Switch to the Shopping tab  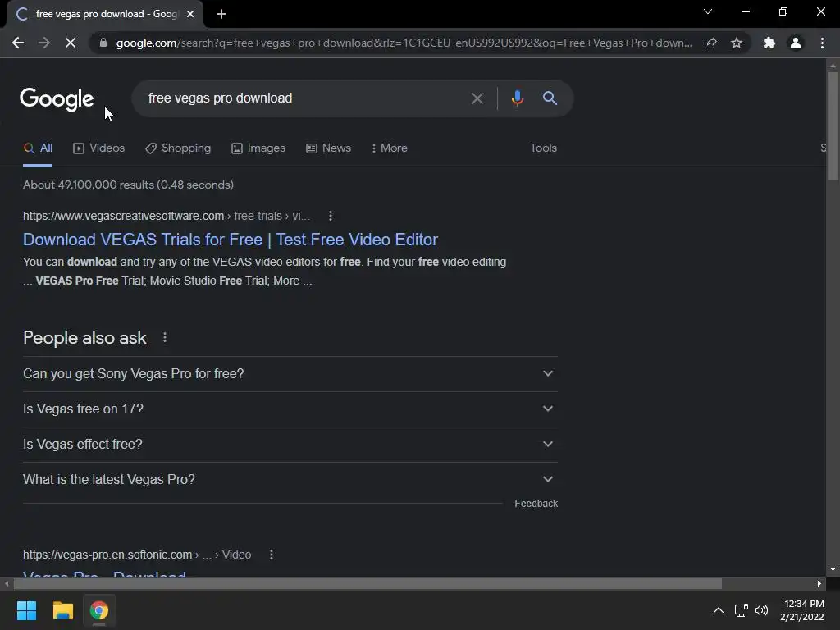pos(178,148)
